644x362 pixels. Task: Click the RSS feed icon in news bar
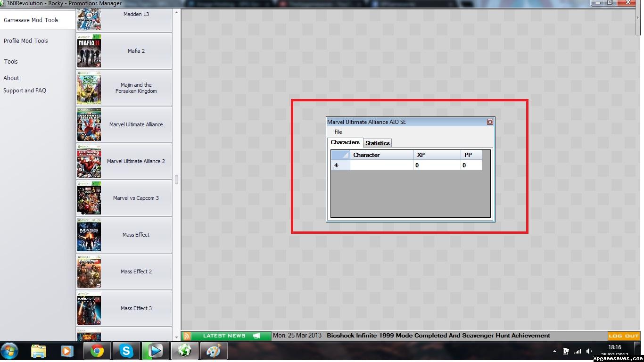pos(187,336)
